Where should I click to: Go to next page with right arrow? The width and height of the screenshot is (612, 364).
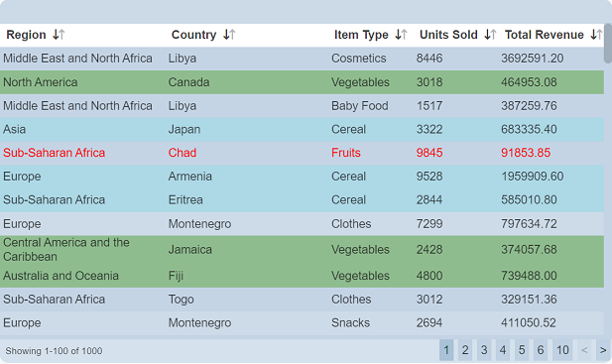click(603, 350)
